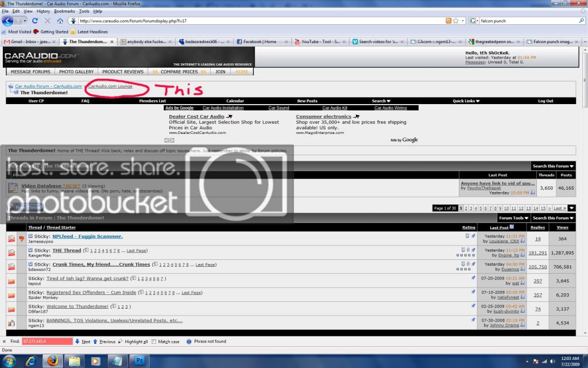Screen dimensions: 588x368
Task: Reload the current page
Action: point(35,21)
